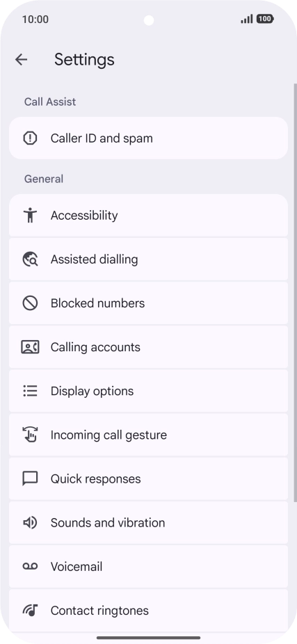Open Quick responses text label
The image size is (297, 644).
click(96, 479)
